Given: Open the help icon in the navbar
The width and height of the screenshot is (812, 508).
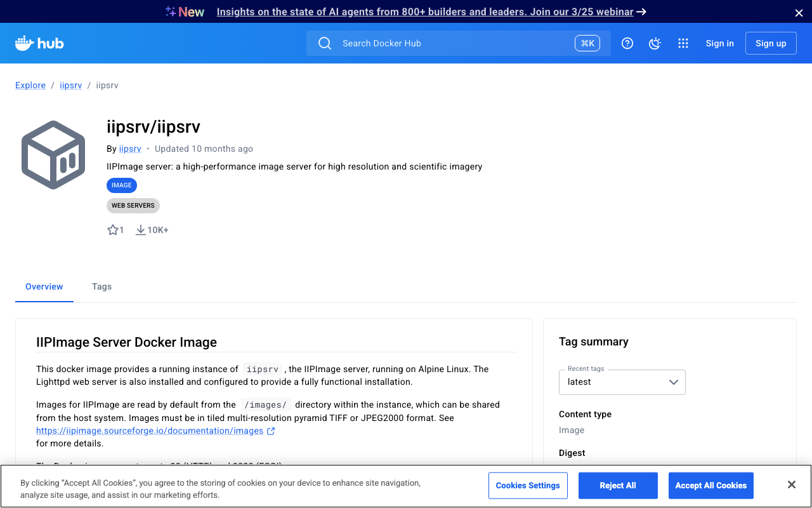Looking at the screenshot, I should (627, 43).
